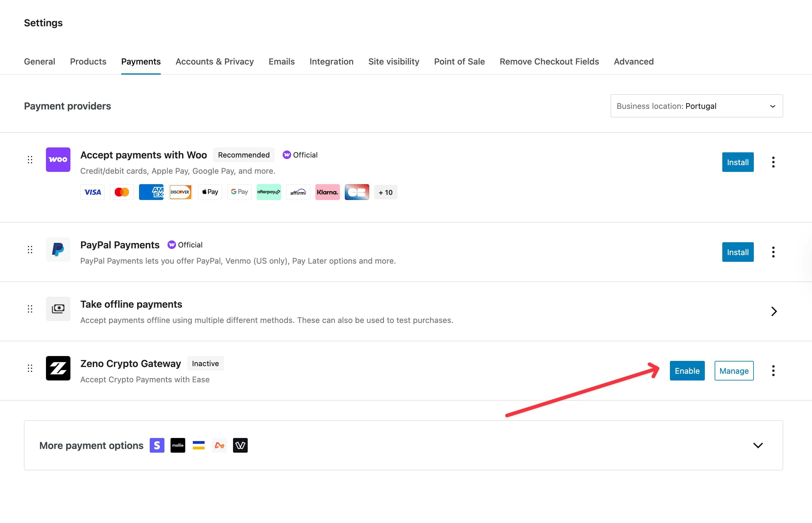The height and width of the screenshot is (523, 812).
Task: Click the PayPal logo icon
Action: point(58,250)
